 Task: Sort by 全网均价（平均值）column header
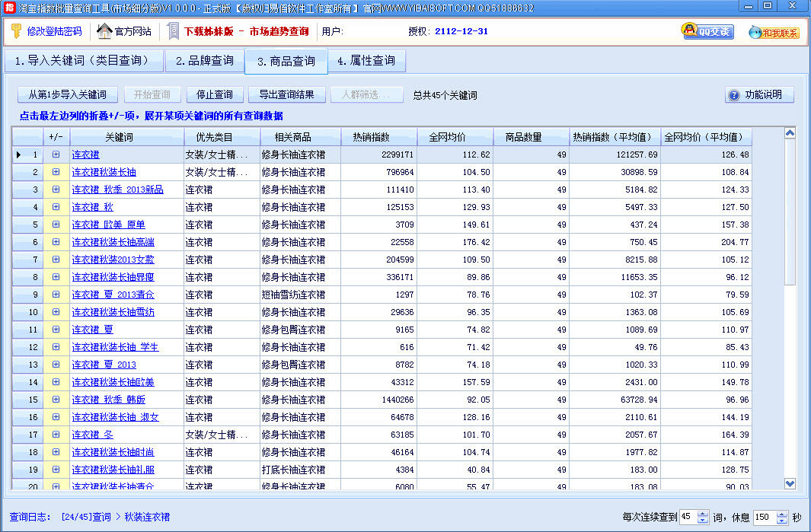point(706,137)
